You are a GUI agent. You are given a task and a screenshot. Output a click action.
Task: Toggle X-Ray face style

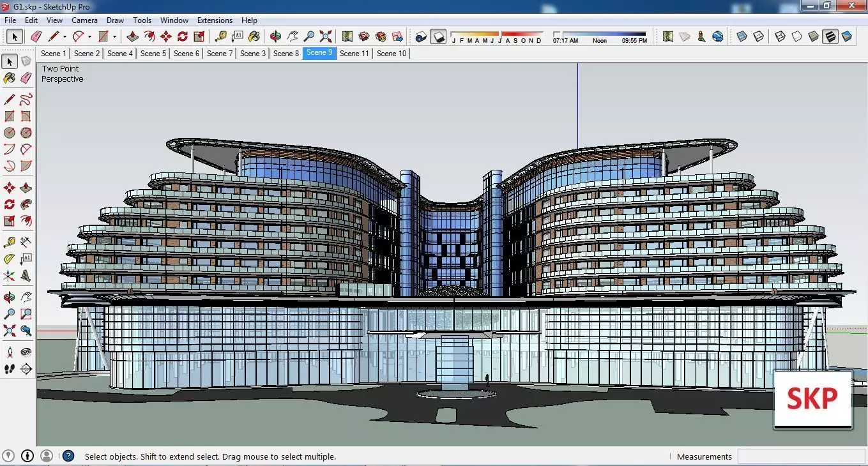742,36
